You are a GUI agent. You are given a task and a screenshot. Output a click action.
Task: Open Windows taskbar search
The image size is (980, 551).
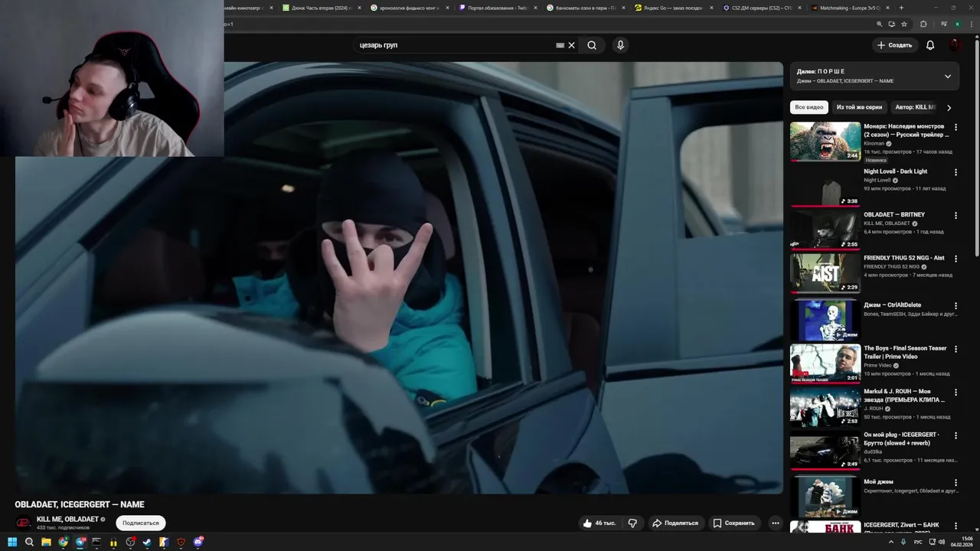click(x=29, y=543)
